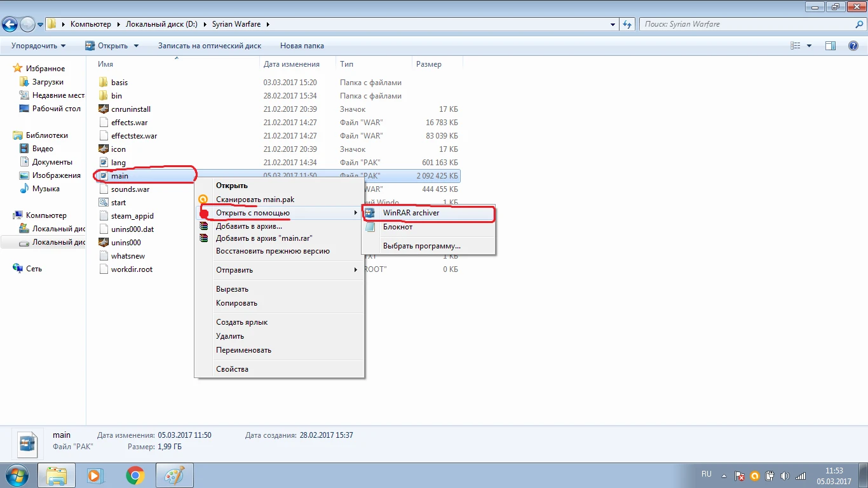The width and height of the screenshot is (868, 488).
Task: Click the gear icon of the start file
Action: pyautogui.click(x=104, y=203)
